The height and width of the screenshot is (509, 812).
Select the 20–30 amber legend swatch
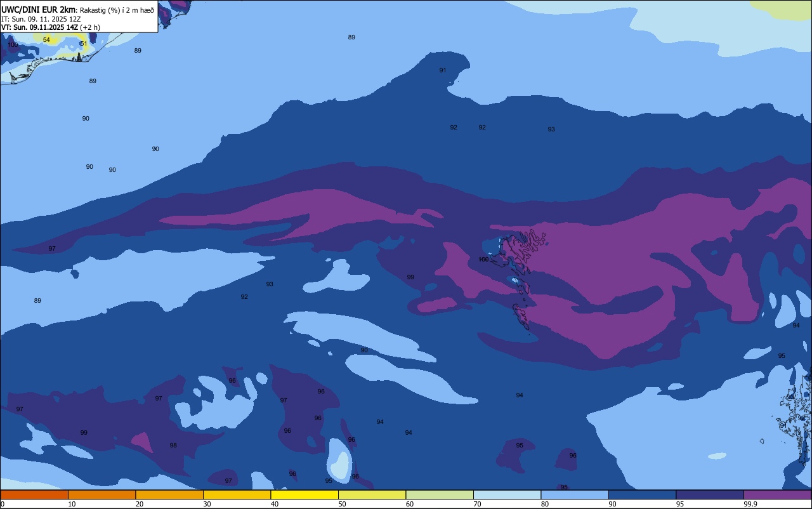click(169, 494)
